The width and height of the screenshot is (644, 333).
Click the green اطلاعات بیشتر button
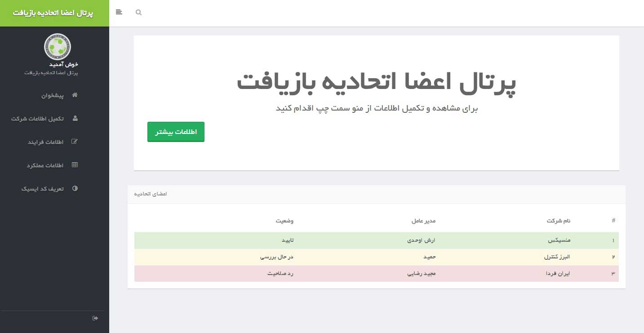(176, 132)
